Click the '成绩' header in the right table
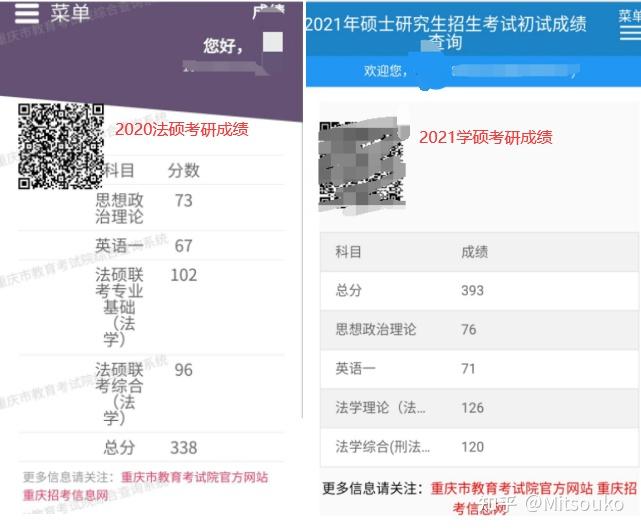 point(474,252)
